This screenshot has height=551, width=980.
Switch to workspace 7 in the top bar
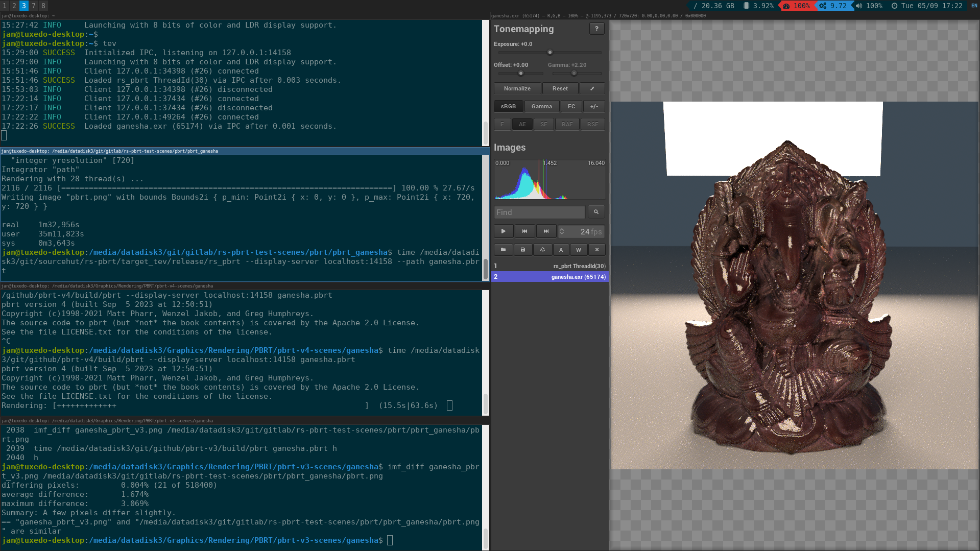click(x=34, y=6)
